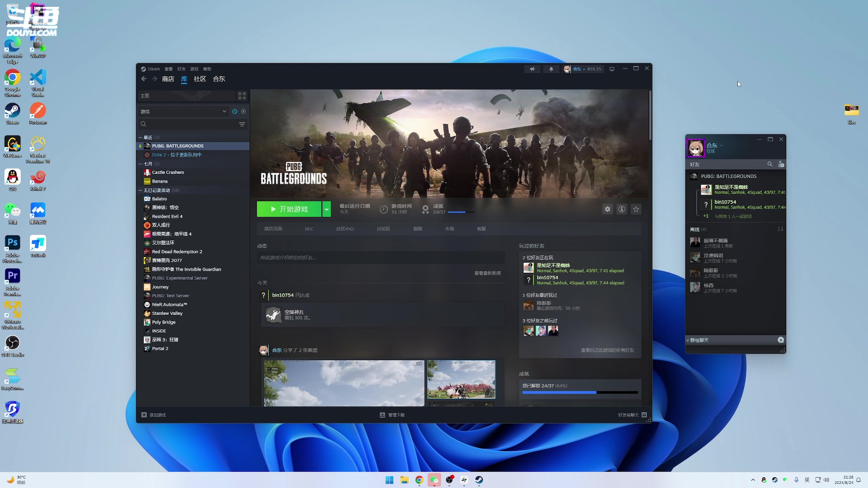
Task: Expand the system tray hidden icons chevron
Action: [x=753, y=480]
